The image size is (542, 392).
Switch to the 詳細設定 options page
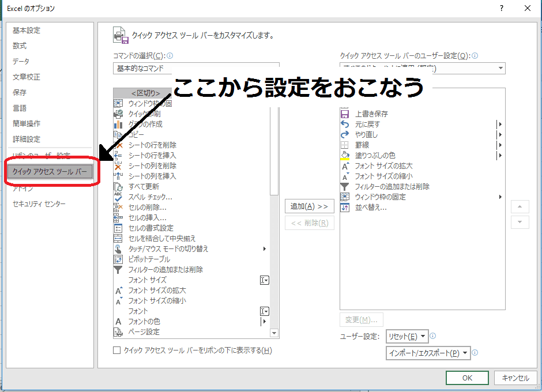coord(27,139)
